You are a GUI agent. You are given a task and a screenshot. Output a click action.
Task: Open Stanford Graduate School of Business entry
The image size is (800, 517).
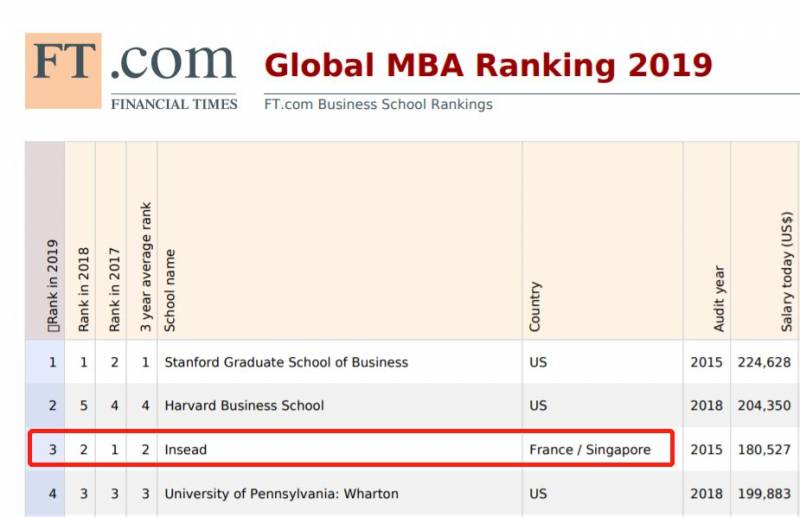(x=286, y=362)
